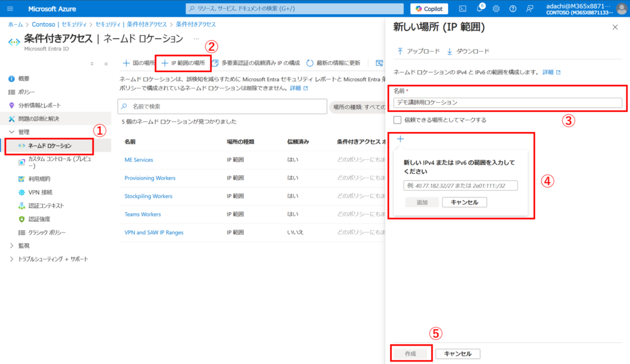Open 利用規約 in the sidebar
This screenshot has width=630, height=364.
pos(39,179)
